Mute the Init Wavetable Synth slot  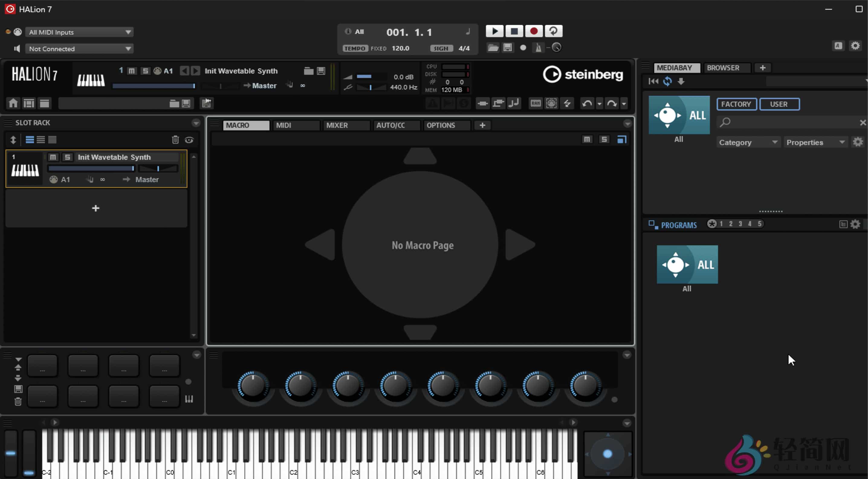tap(53, 157)
